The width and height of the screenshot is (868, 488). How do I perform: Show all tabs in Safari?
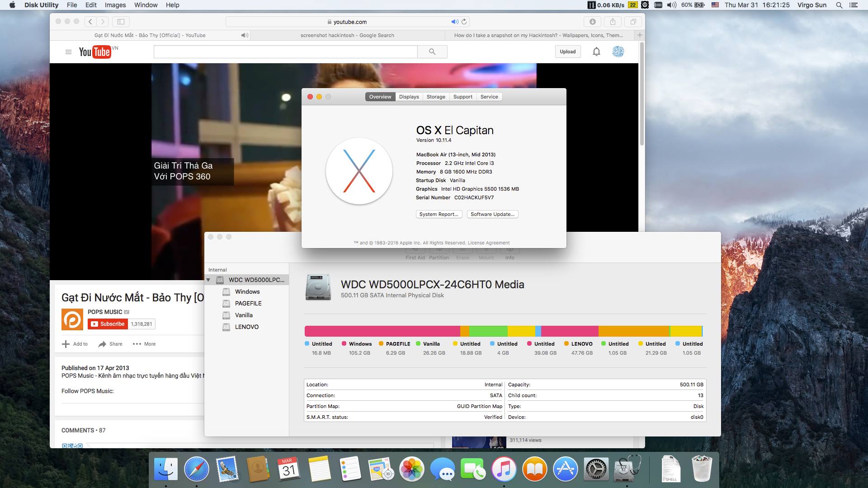pyautogui.click(x=633, y=22)
